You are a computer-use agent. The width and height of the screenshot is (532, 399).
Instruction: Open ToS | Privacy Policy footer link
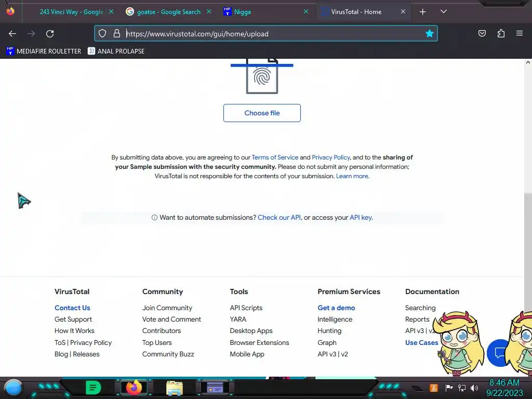[x=83, y=343]
